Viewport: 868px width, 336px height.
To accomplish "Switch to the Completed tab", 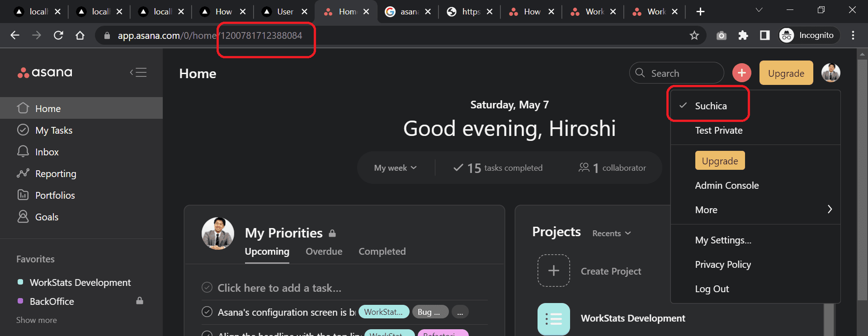I will point(382,252).
